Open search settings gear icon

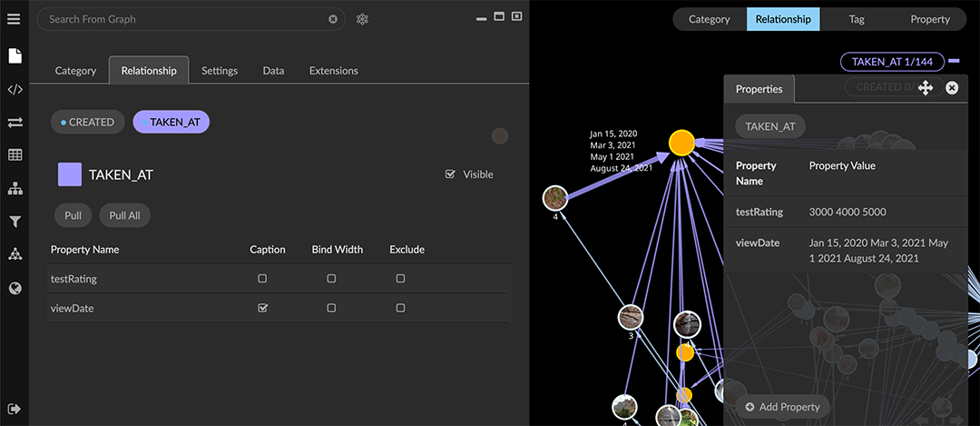(362, 19)
